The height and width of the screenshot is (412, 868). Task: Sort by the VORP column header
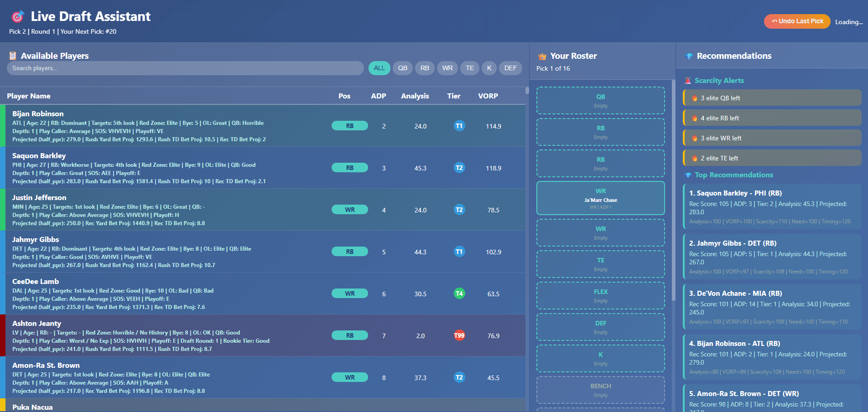pos(488,96)
